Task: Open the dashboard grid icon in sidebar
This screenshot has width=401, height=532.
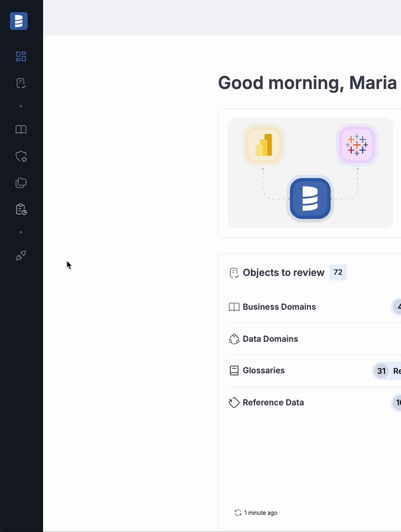Action: coord(21,56)
